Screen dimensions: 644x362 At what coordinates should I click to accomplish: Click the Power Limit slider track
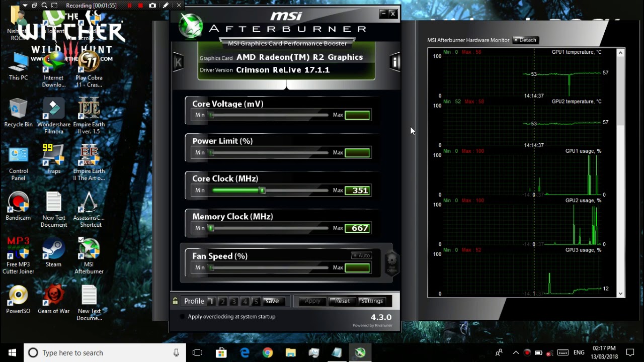pyautogui.click(x=269, y=153)
